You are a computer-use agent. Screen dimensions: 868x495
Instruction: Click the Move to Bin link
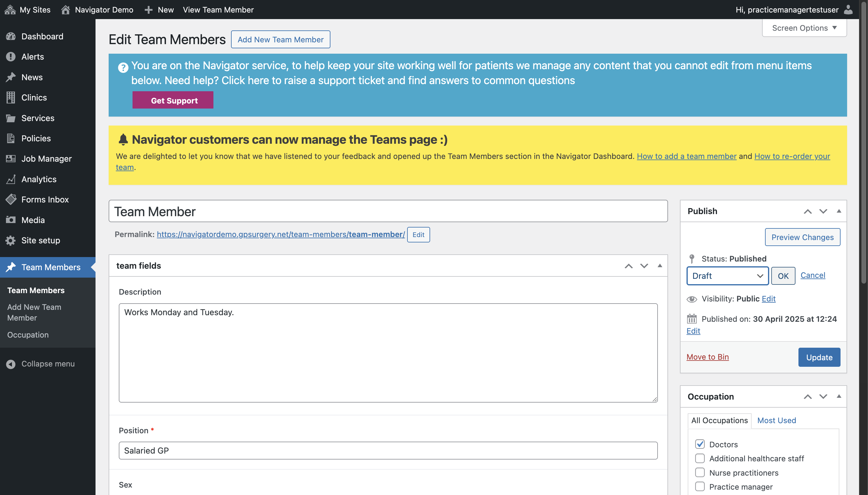click(707, 357)
